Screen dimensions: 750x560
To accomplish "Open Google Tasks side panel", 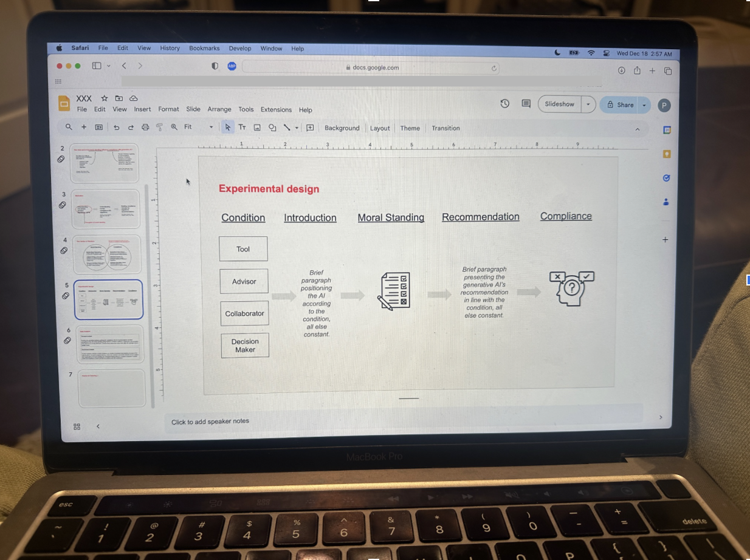I will tap(666, 178).
